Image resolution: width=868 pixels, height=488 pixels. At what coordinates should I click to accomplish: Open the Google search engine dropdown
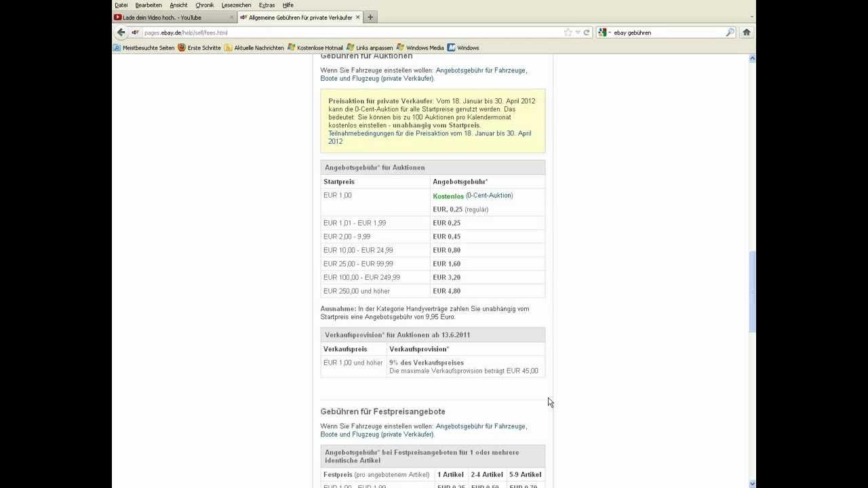tap(604, 33)
